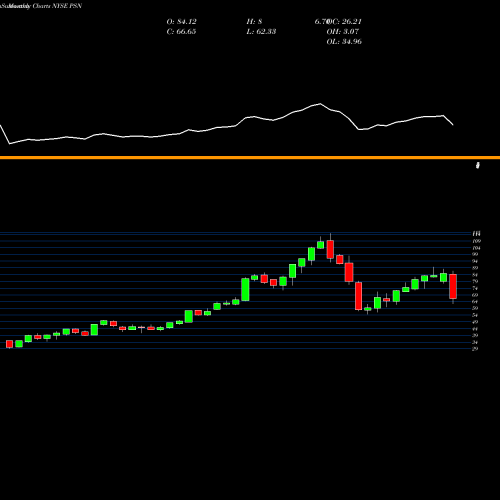Click the '29' price axis label
Image resolution: width=500 pixels, height=500 pixels.
475,349
